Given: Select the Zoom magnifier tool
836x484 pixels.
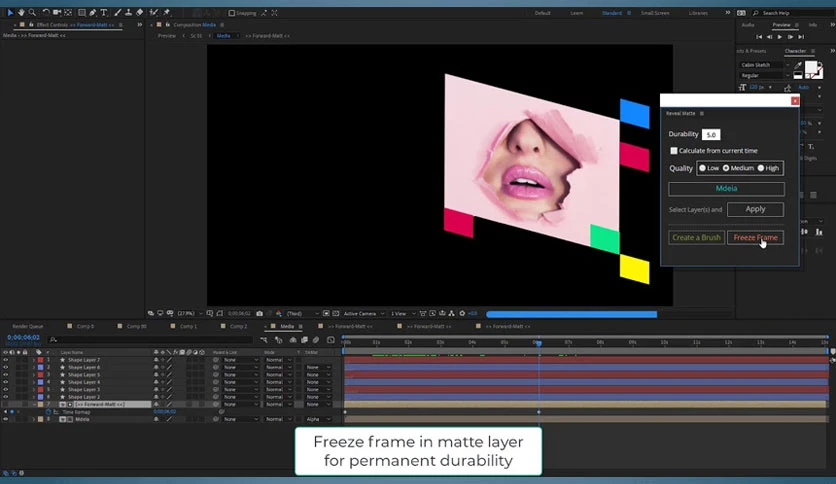Looking at the screenshot, I should coord(33,12).
